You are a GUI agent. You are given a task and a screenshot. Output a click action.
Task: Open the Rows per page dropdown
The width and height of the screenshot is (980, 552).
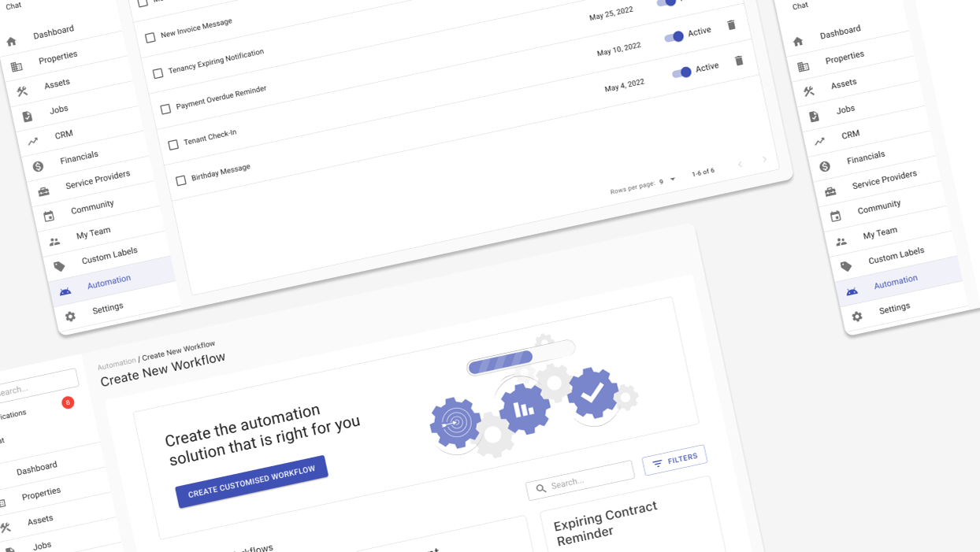(x=667, y=181)
